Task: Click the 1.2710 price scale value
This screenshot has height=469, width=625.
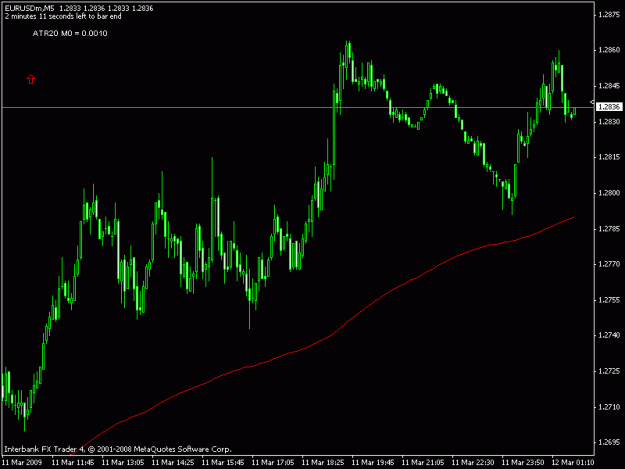Action: (x=609, y=407)
